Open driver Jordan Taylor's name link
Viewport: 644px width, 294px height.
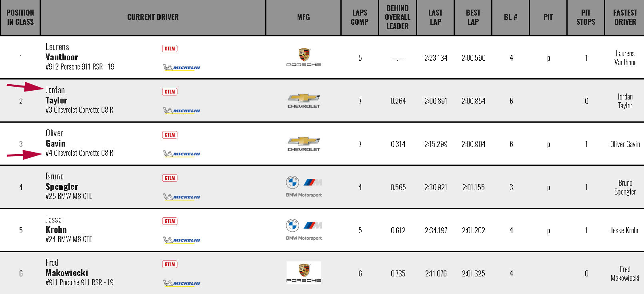[x=56, y=95]
